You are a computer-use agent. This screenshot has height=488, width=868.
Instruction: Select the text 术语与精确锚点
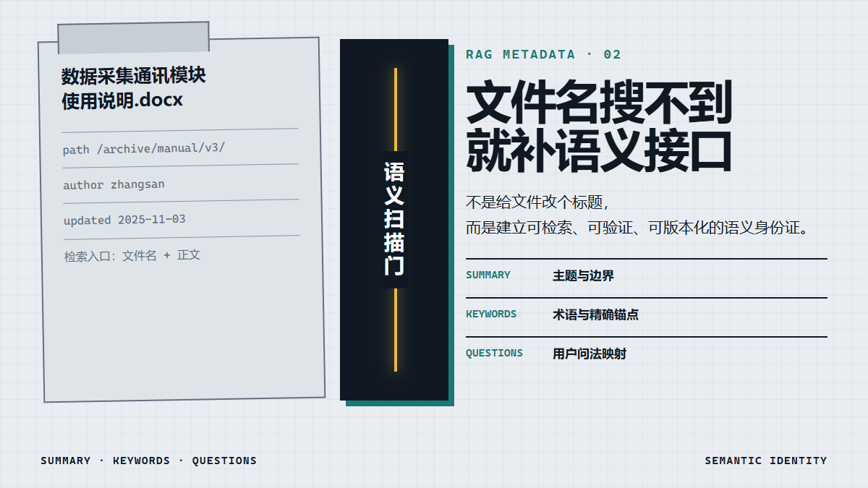tap(595, 314)
